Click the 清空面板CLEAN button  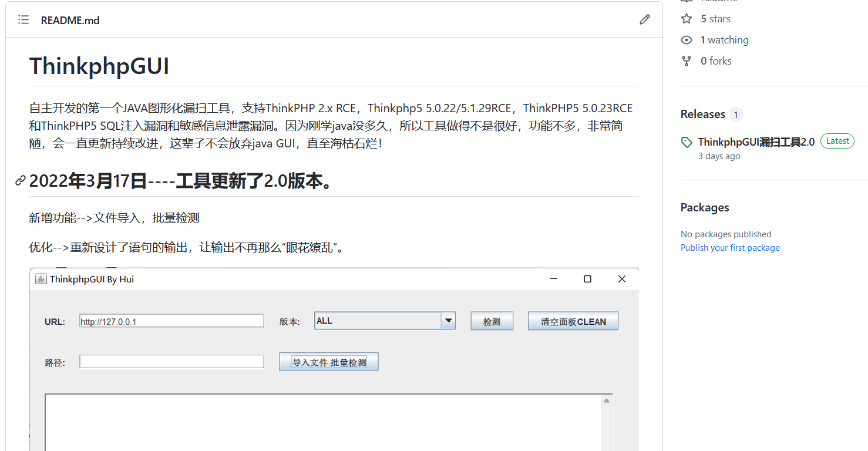pyautogui.click(x=573, y=321)
